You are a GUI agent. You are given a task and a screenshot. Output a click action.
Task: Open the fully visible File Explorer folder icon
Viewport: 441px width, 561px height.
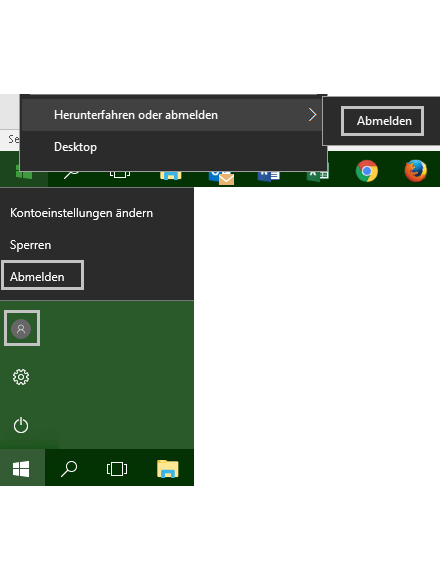pyautogui.click(x=168, y=469)
